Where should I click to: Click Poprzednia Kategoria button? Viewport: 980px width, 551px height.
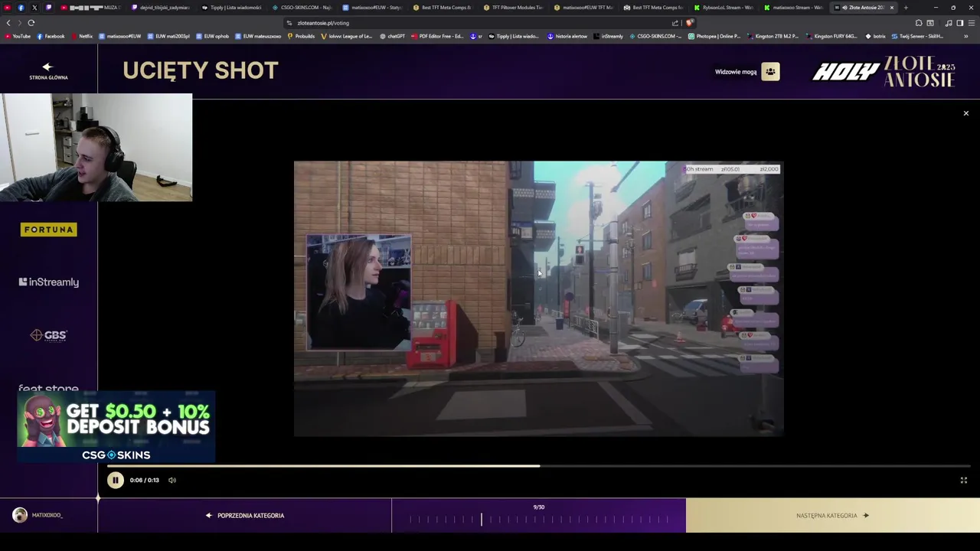point(245,515)
